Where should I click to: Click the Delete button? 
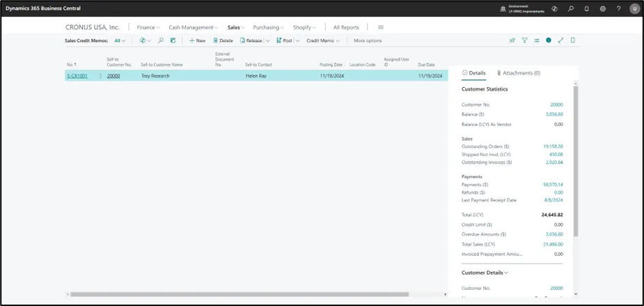tap(223, 40)
